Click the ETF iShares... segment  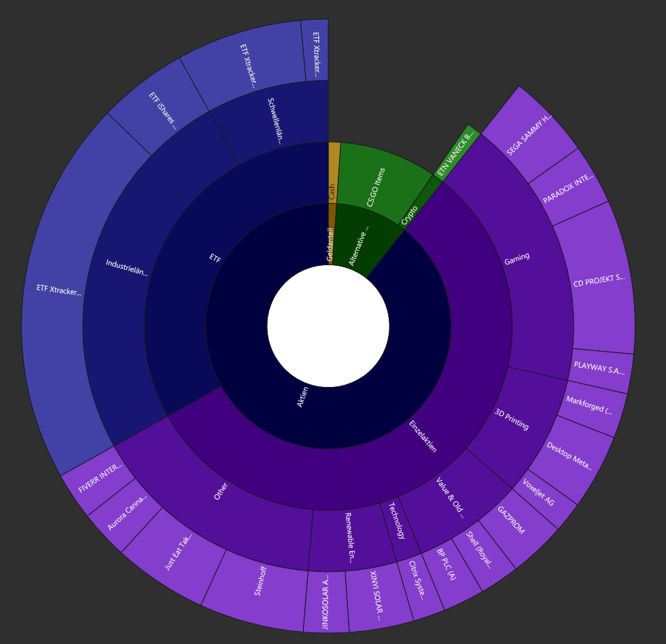pos(159,106)
